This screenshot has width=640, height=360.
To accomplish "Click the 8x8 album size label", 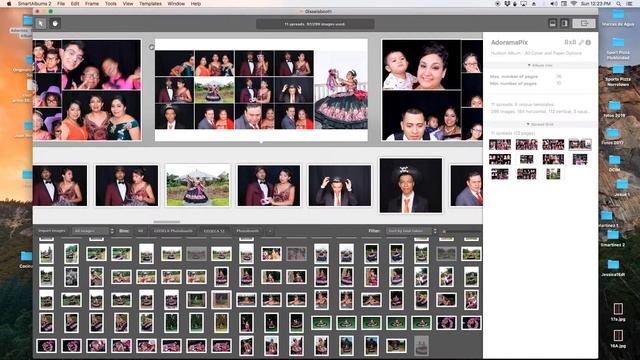I will tap(570, 42).
